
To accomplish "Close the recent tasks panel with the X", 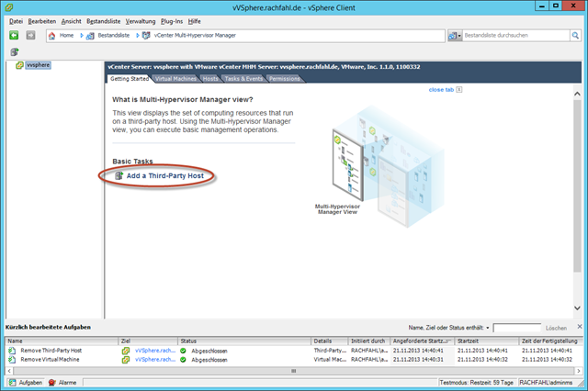I will pos(580,327).
